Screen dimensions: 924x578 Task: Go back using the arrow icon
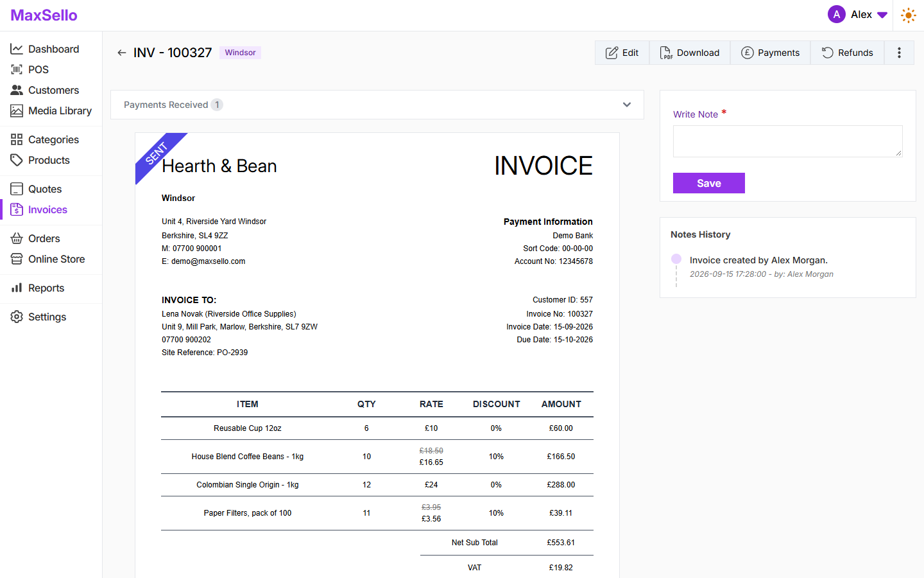point(121,53)
